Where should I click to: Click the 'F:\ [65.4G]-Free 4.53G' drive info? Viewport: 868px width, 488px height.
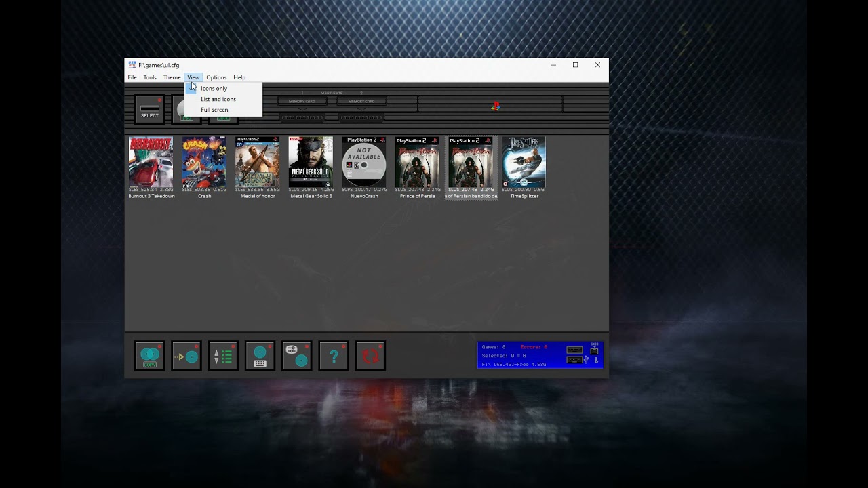[x=514, y=364]
